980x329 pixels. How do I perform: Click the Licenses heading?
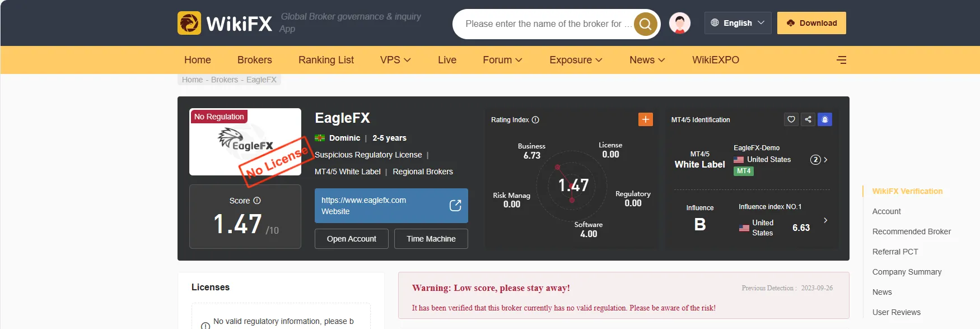point(211,287)
